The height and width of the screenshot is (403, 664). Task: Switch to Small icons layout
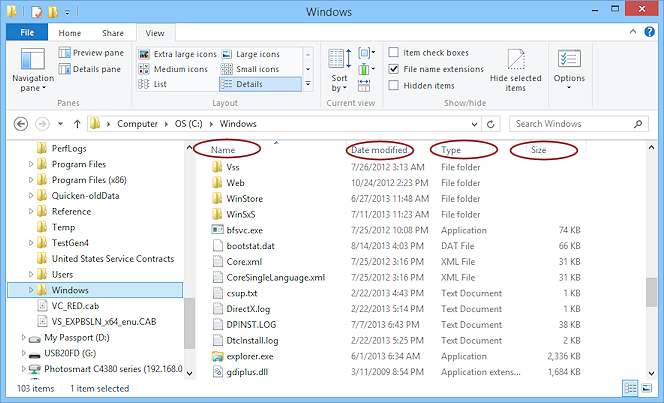click(250, 69)
